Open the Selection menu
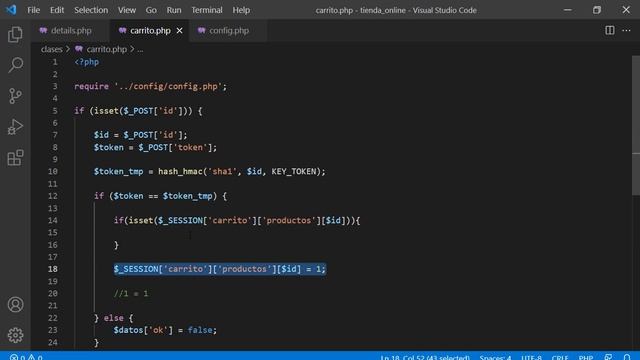 point(91,10)
